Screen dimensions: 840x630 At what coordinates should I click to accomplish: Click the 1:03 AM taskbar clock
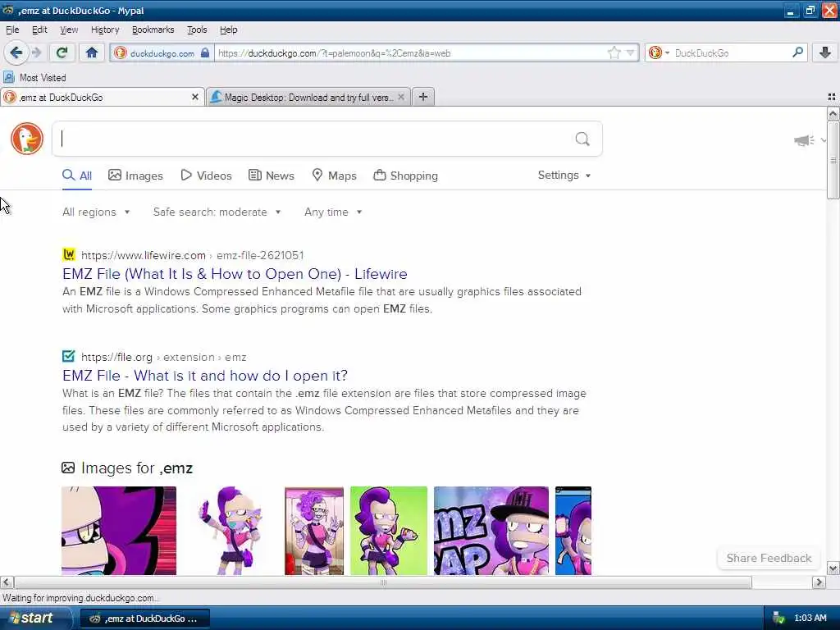pyautogui.click(x=810, y=619)
